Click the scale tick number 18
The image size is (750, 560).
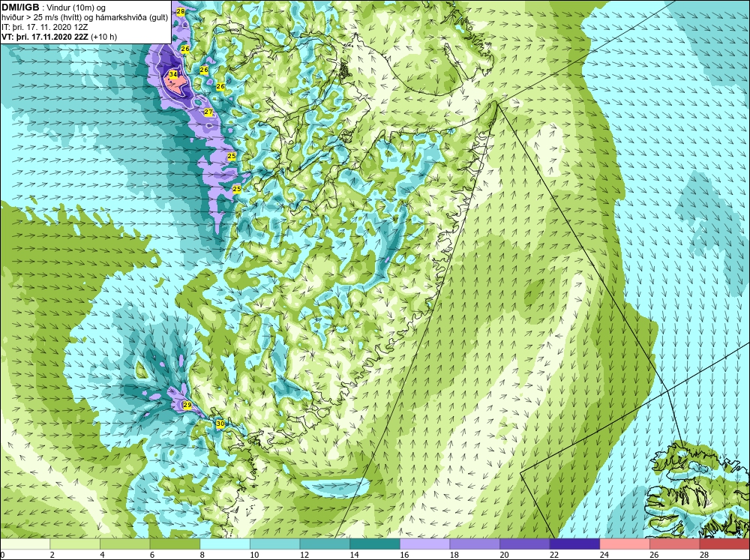click(x=454, y=555)
